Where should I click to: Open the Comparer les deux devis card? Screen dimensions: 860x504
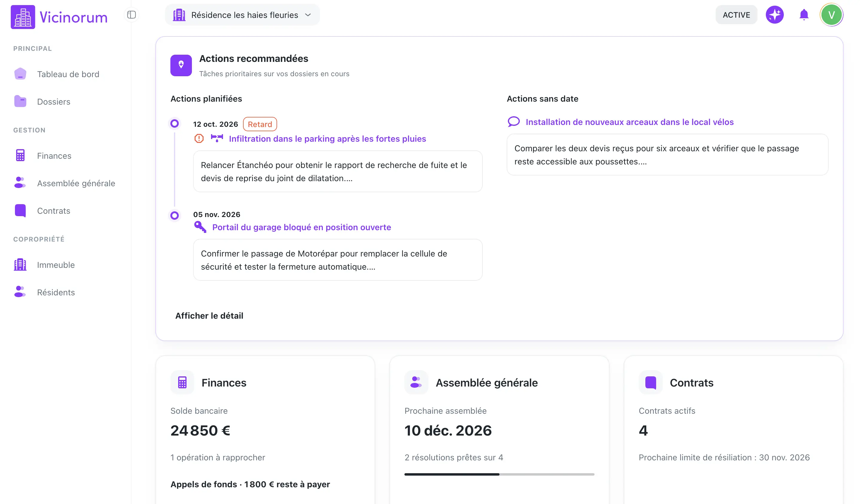pos(667,155)
